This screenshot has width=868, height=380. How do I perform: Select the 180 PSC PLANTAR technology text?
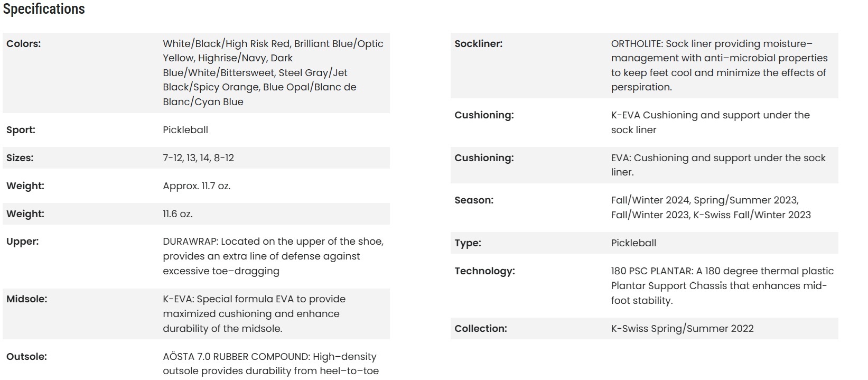[722, 286]
